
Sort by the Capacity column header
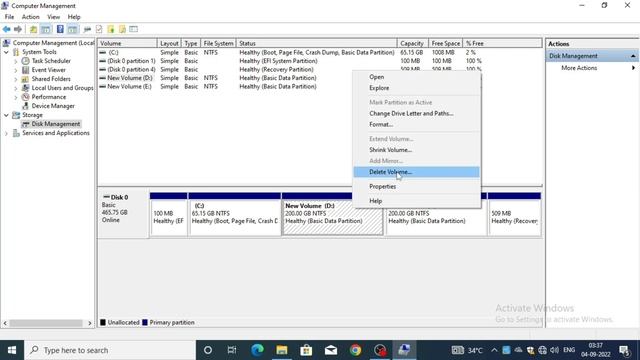(x=413, y=43)
